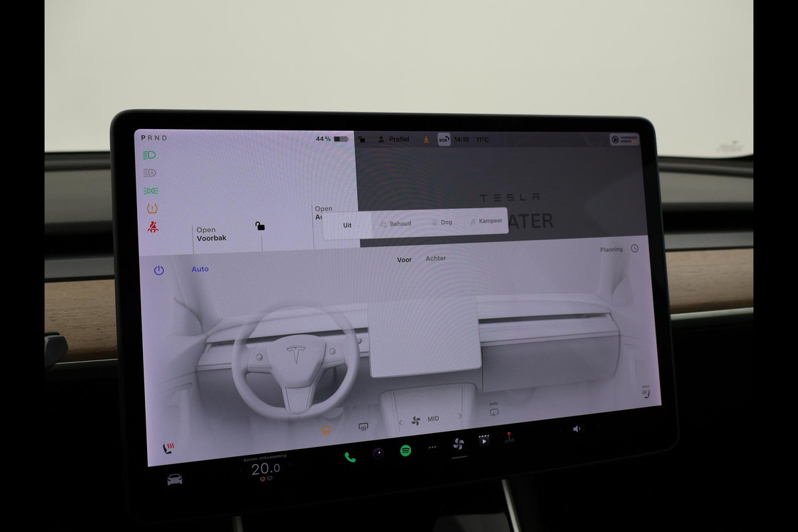Open the Spotify app

(406, 451)
